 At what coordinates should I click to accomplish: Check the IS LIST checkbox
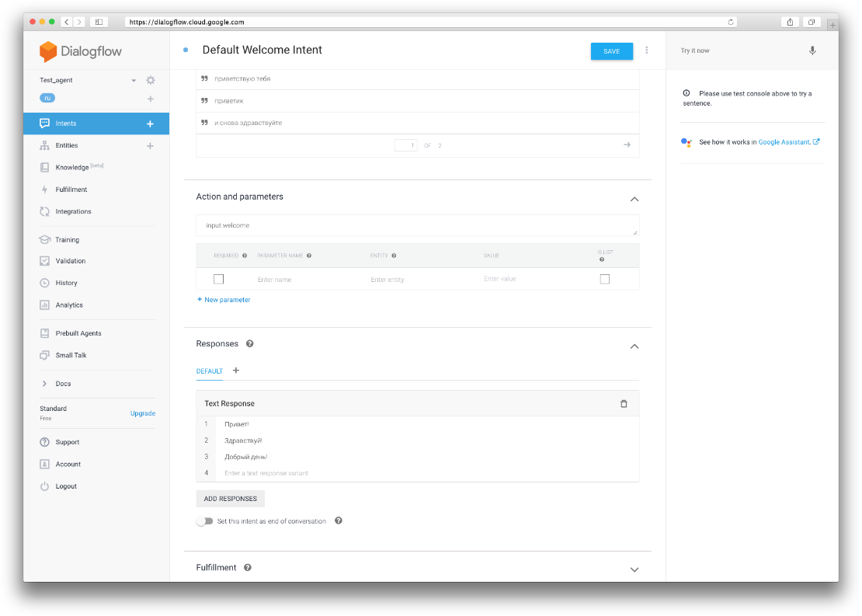[x=605, y=278]
